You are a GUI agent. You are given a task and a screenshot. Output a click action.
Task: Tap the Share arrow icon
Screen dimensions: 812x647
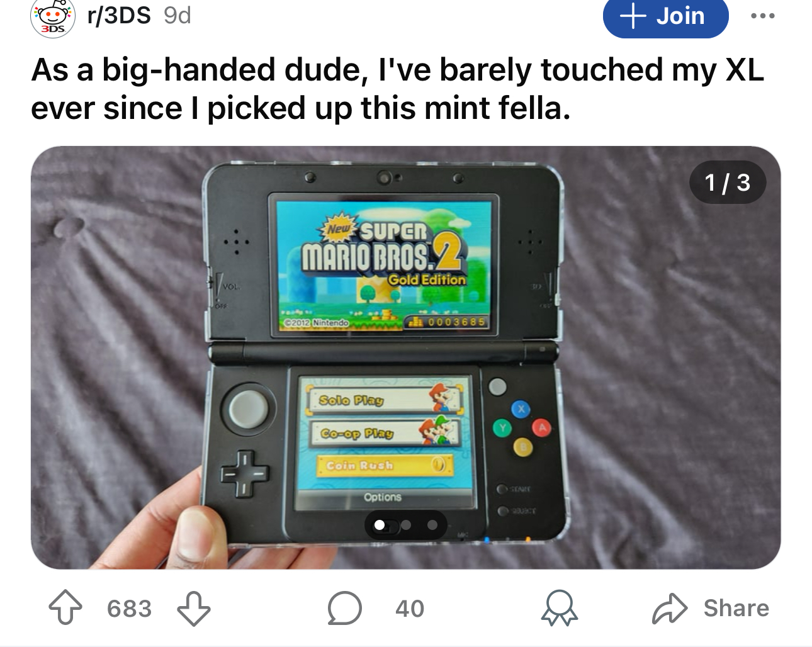tap(669, 608)
